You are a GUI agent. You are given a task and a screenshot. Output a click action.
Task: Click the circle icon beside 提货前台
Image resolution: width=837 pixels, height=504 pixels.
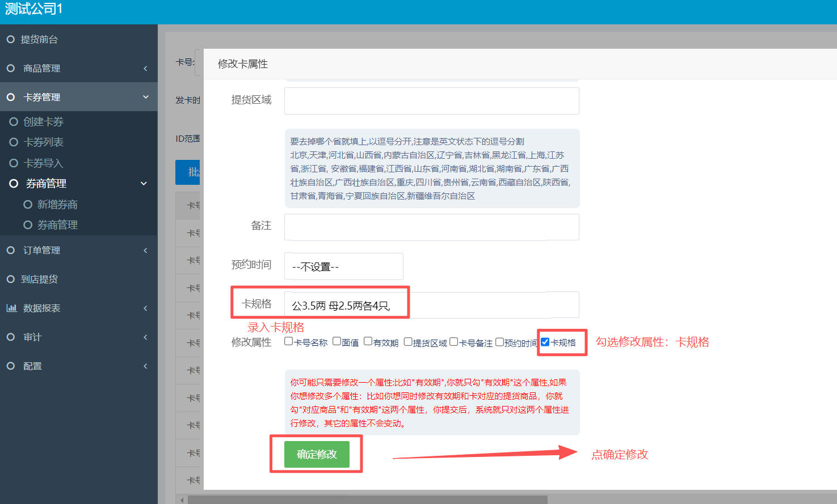(x=10, y=39)
